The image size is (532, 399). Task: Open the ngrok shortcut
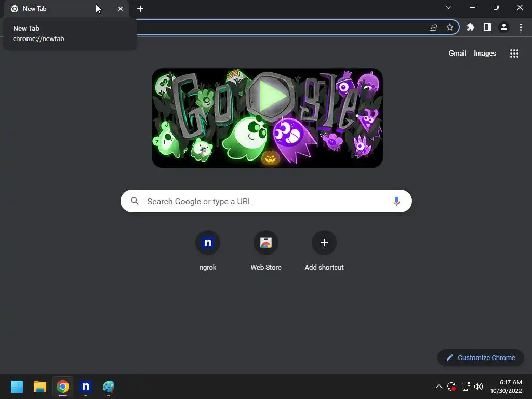[x=208, y=251]
